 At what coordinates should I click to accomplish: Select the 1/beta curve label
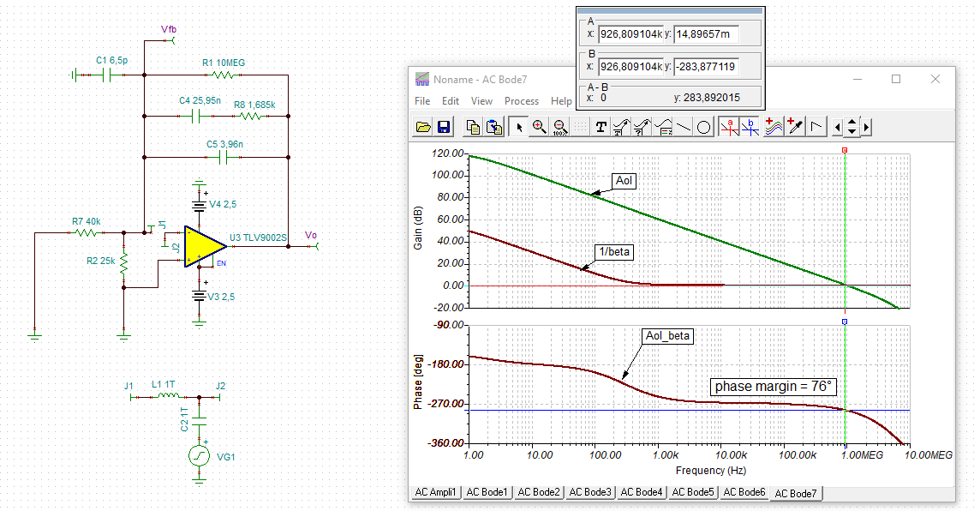[x=614, y=252]
